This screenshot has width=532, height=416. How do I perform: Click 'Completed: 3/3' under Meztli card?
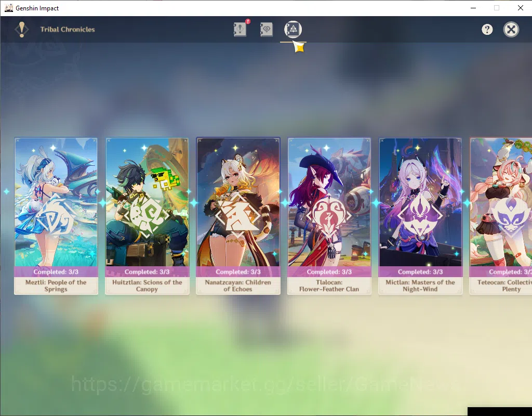(56, 271)
